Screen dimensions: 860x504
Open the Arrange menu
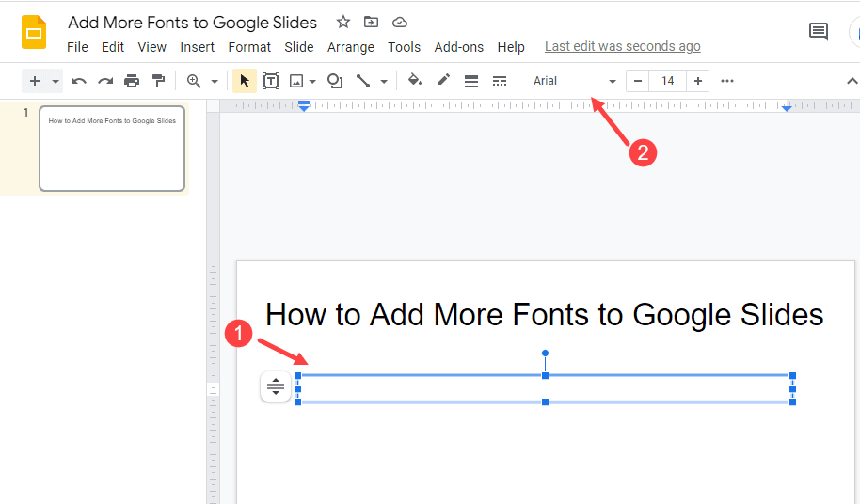click(x=350, y=47)
